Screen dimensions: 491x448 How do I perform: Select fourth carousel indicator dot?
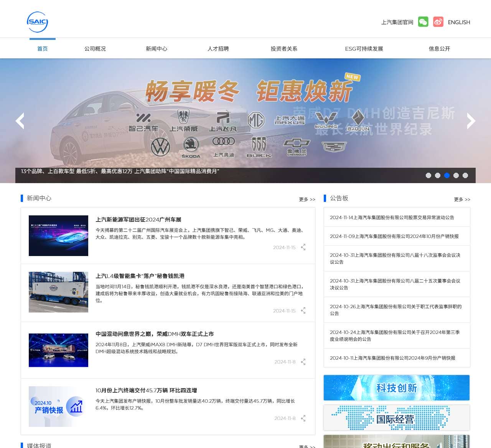(x=456, y=175)
